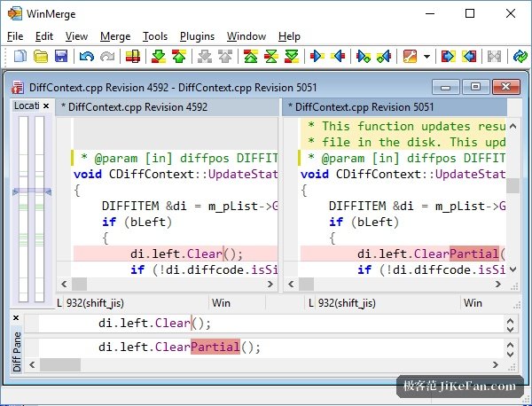The image size is (532, 406).
Task: Click the grayed auto-merge icon
Action: [494, 57]
